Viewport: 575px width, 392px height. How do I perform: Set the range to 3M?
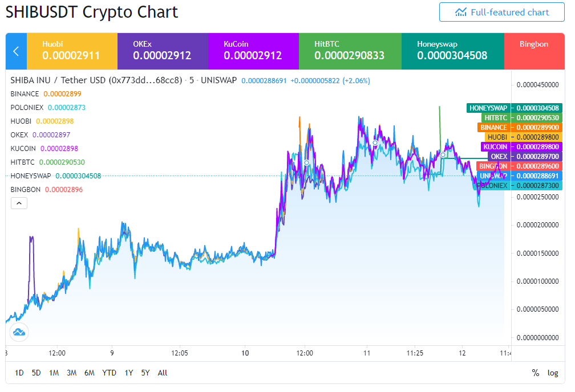(71, 373)
